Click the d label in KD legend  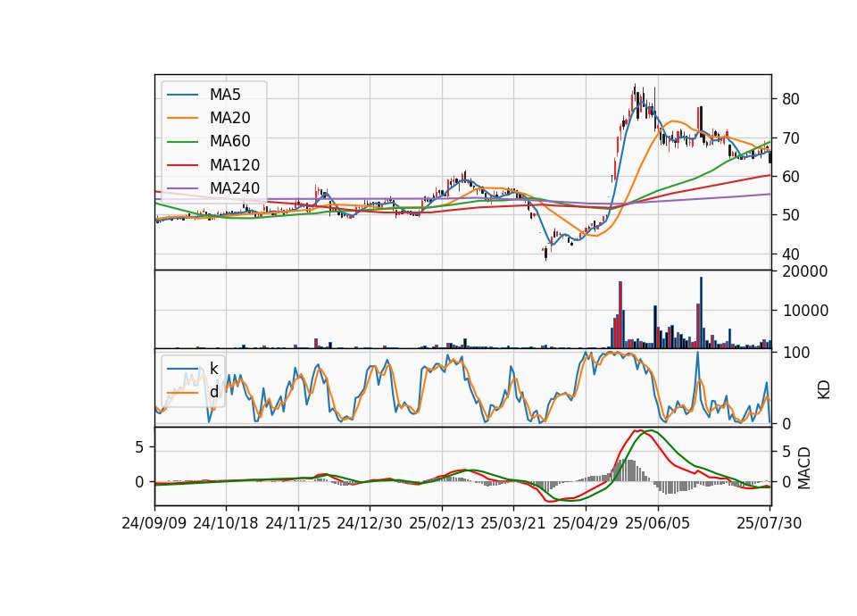pos(213,392)
